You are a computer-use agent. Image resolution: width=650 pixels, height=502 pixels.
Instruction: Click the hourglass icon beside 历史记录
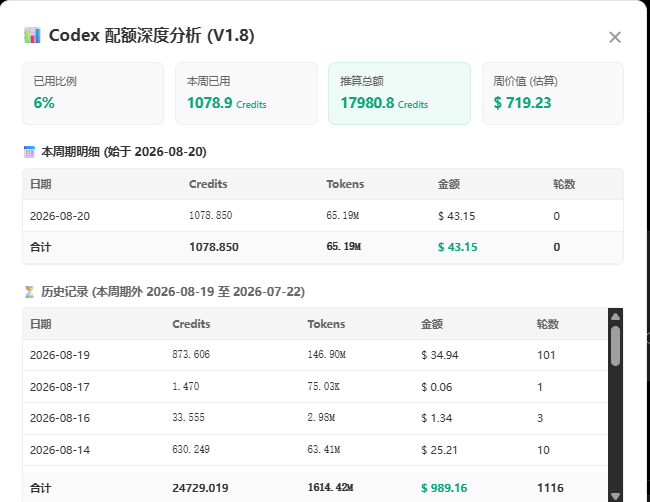[29, 292]
